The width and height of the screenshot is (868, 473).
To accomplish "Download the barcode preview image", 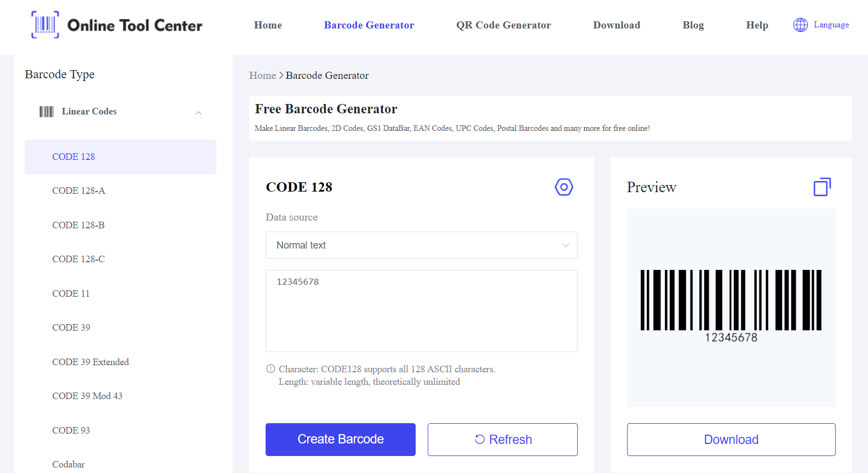I will (731, 440).
